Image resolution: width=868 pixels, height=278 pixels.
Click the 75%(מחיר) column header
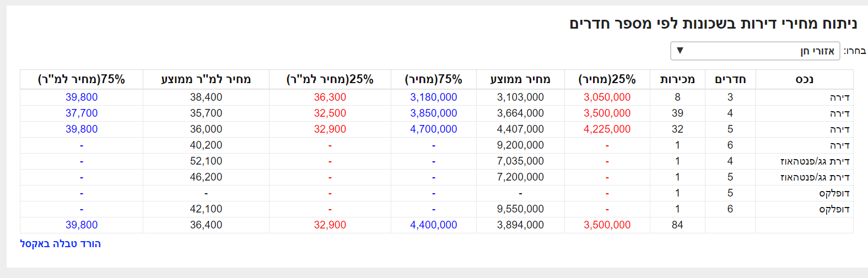pyautogui.click(x=434, y=79)
